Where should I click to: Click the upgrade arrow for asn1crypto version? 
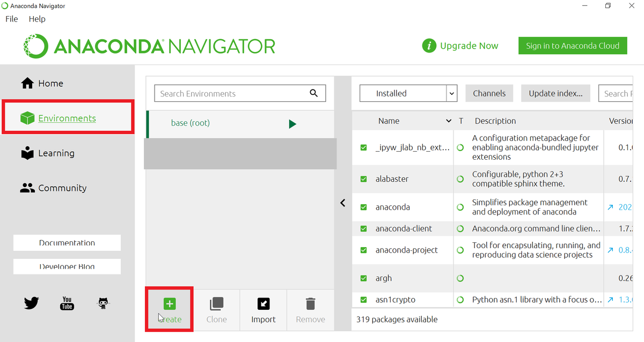coord(610,300)
